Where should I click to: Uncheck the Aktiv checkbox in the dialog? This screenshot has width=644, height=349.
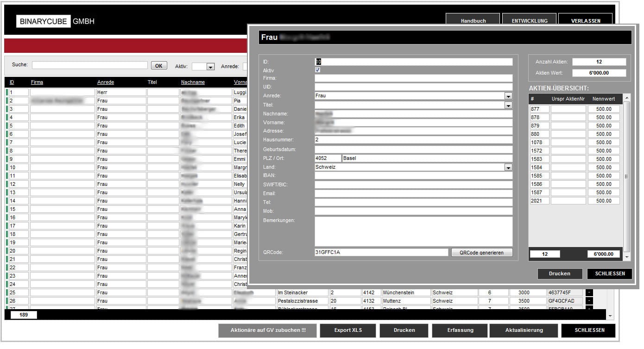coord(317,70)
